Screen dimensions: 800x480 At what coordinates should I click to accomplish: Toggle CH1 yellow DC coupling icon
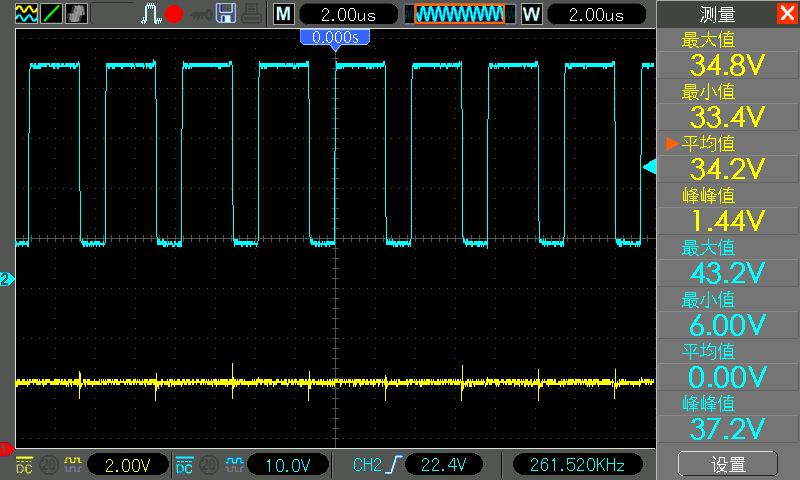coord(24,465)
